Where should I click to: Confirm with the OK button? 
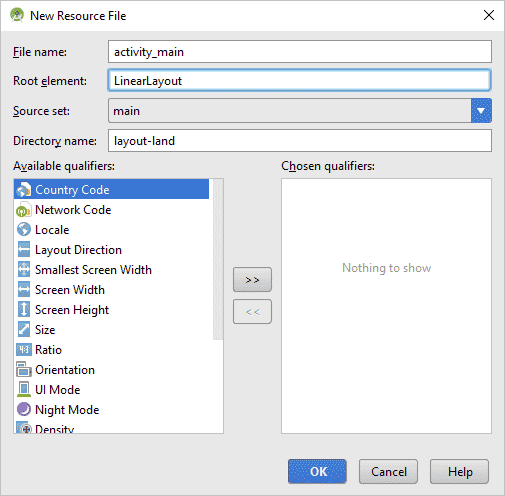[317, 471]
